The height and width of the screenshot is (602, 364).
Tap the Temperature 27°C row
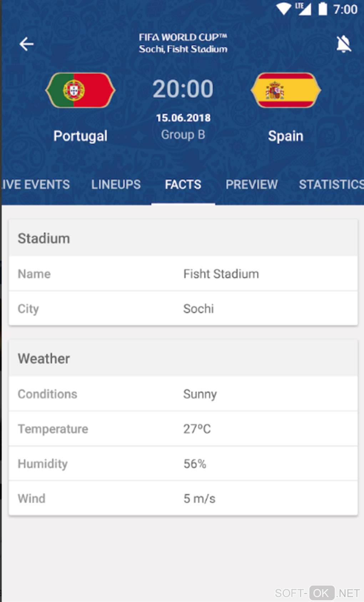(x=183, y=429)
